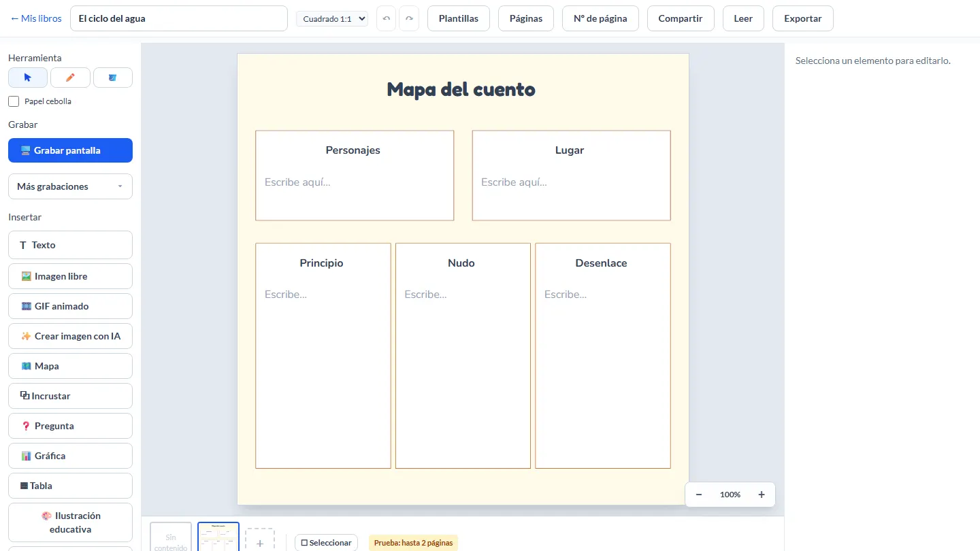
Task: Open Plantillas menu
Action: click(459, 18)
